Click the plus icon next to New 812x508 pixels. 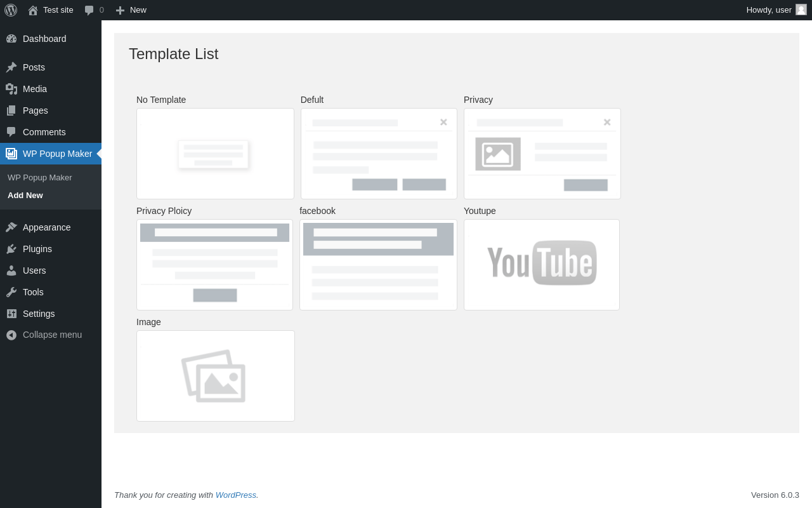120,10
